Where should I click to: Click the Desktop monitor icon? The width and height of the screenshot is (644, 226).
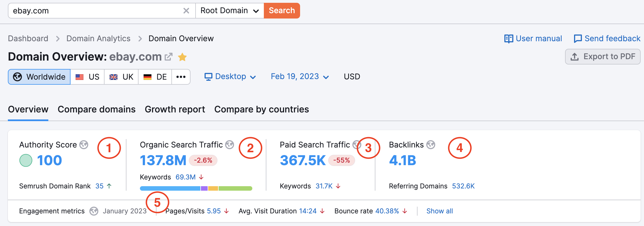coord(208,77)
